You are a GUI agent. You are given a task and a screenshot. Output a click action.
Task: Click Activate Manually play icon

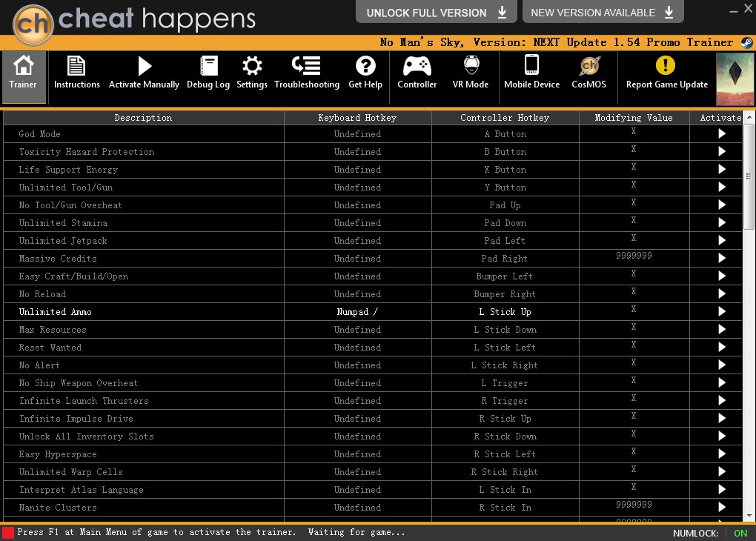point(145,66)
